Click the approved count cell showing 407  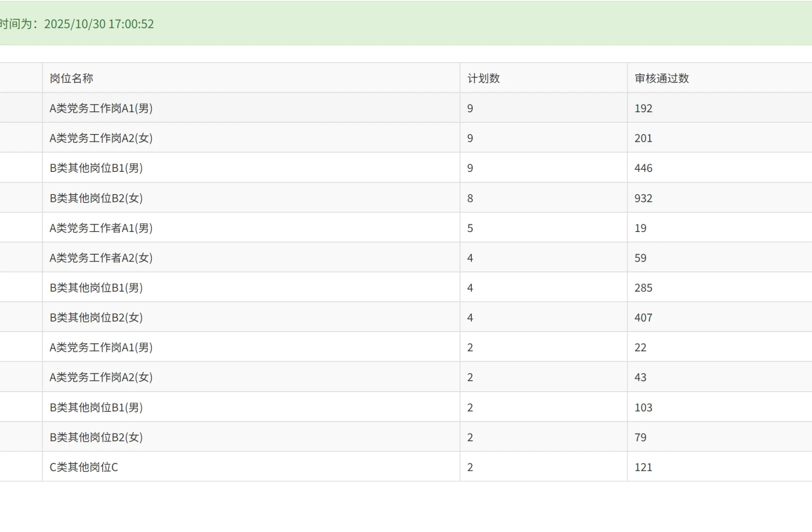[x=719, y=317]
